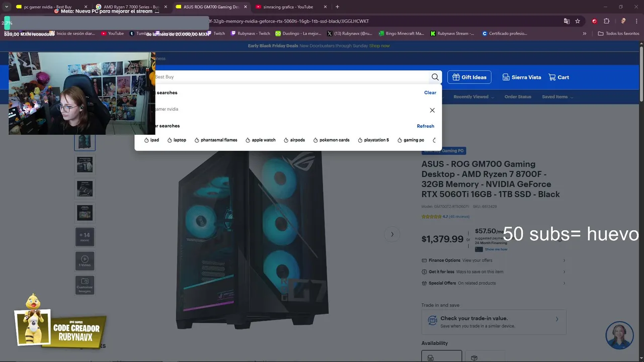
Task: Expand Finance Options 'View your offers' row
Action: coord(494,260)
